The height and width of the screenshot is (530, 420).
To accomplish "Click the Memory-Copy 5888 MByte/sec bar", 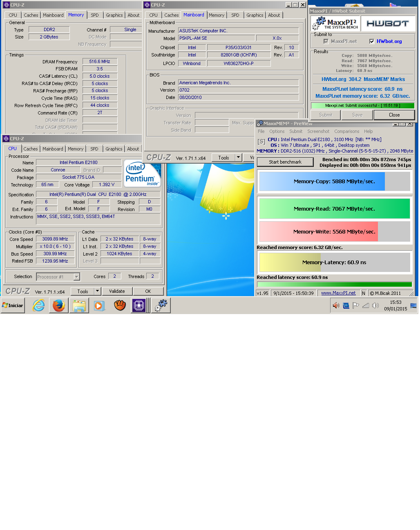I will pyautogui.click(x=335, y=181).
